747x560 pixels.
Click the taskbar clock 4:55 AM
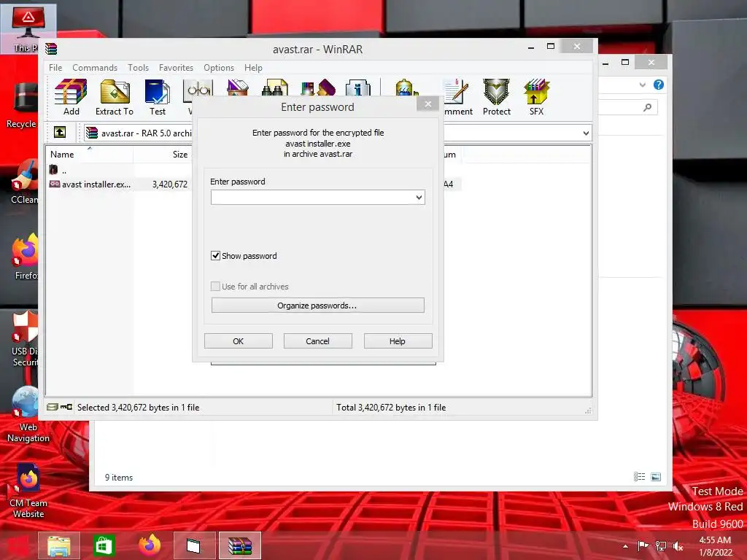(715, 540)
